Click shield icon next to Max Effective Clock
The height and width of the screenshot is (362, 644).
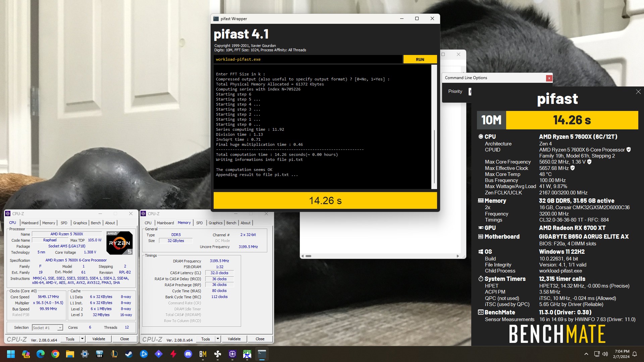click(573, 168)
